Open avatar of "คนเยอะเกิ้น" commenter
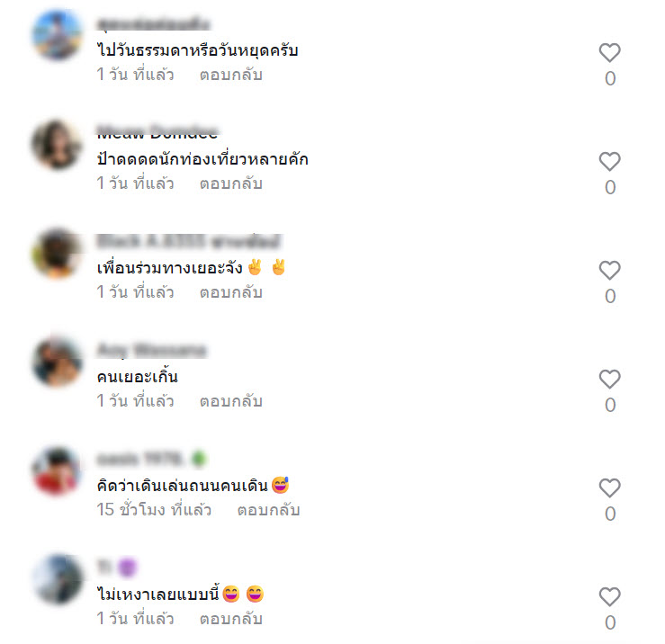This screenshot has width=665, height=644. click(58, 362)
